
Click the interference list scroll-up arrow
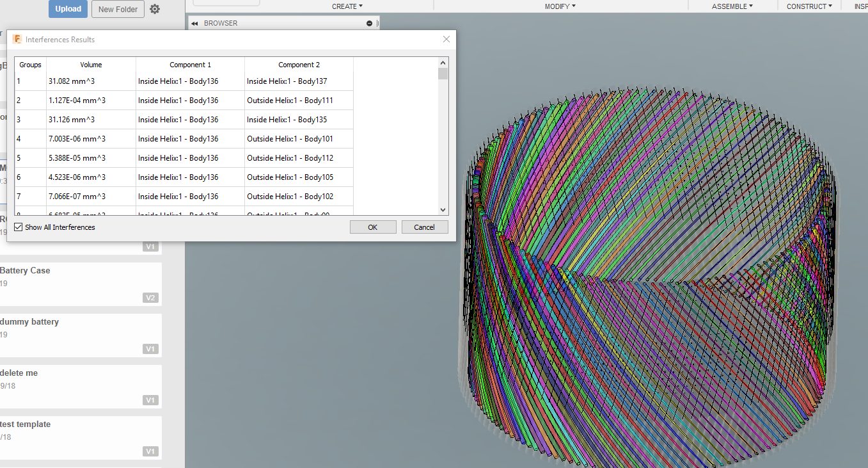[x=443, y=63]
